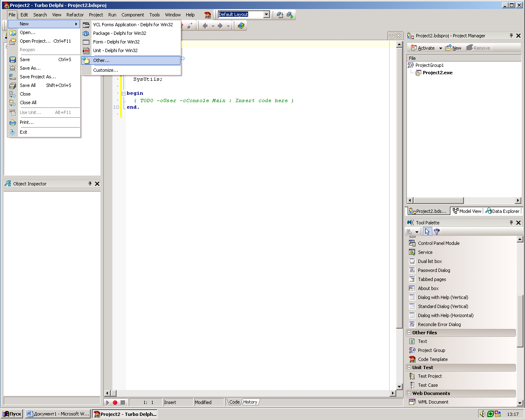Open Документ1 - Microsoft Word taskbar button
Viewport: 525px width, 420px height.
click(x=58, y=414)
